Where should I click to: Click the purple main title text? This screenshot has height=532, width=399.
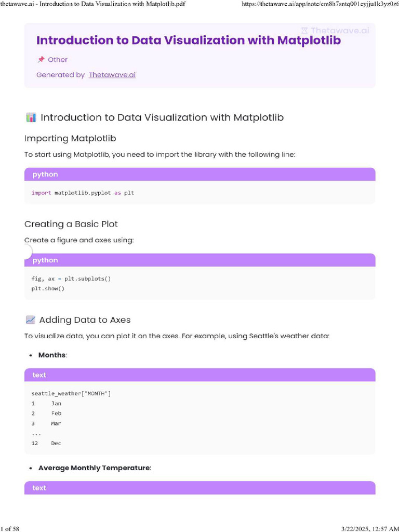point(189,40)
